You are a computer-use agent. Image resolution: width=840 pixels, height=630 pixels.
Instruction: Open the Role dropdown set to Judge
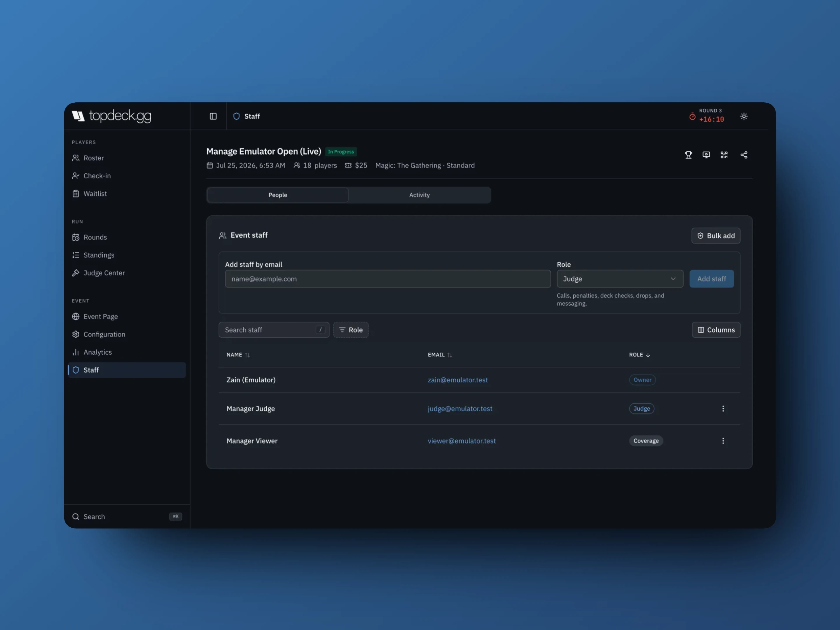[x=620, y=279]
